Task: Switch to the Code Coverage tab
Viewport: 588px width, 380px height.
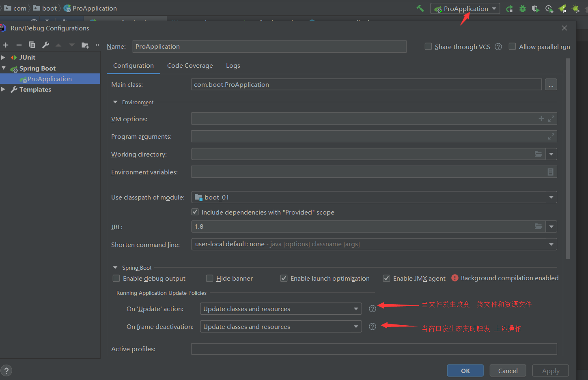Action: click(190, 66)
